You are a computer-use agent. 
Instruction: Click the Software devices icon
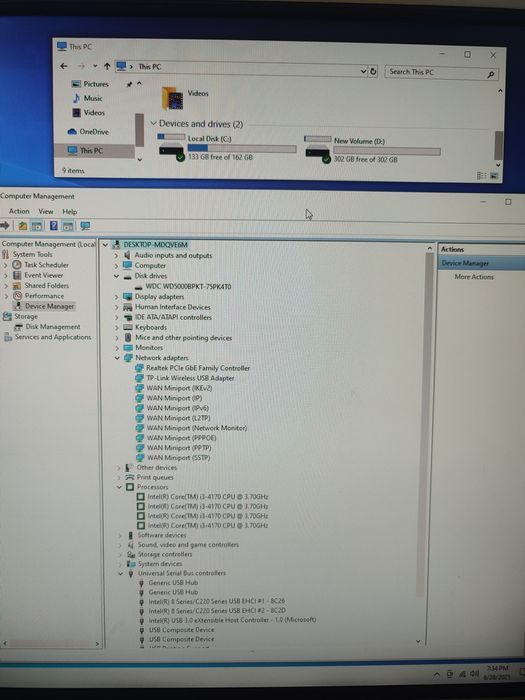point(130,535)
